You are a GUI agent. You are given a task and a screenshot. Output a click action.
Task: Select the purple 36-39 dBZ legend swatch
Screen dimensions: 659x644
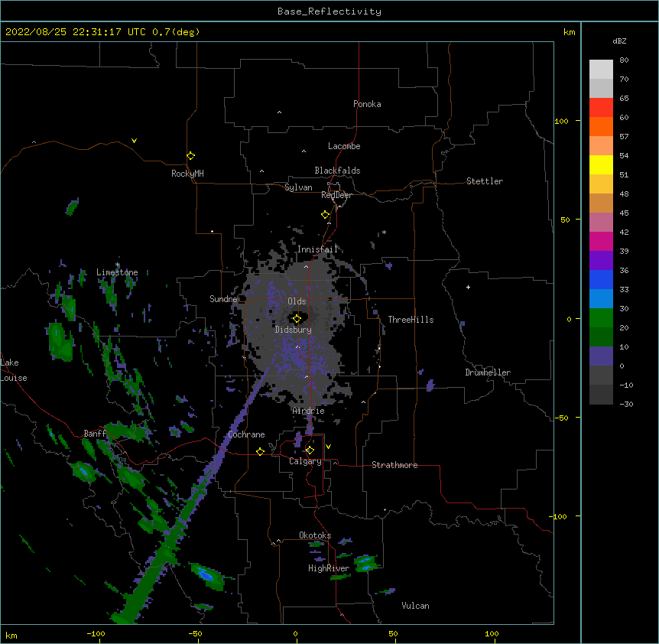pos(601,261)
